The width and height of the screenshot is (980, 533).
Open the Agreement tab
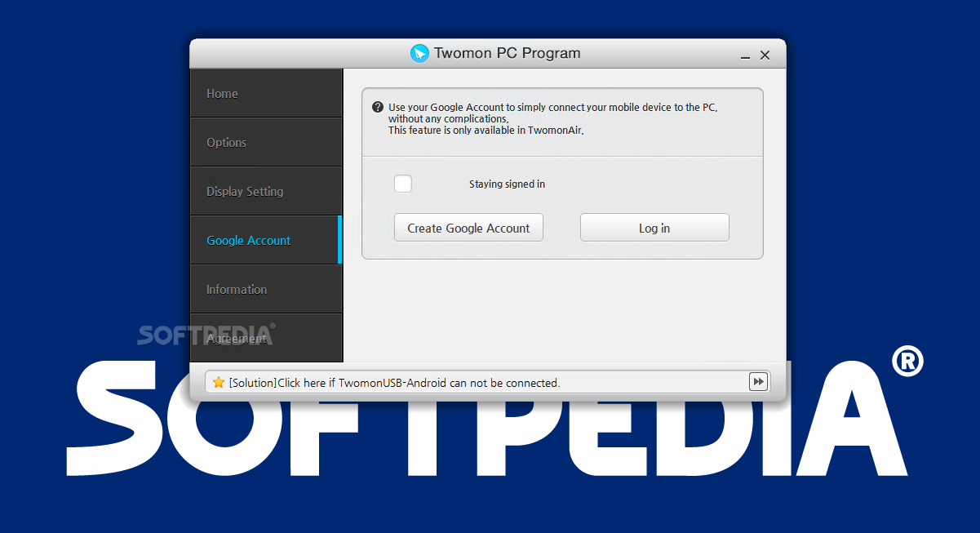click(266, 338)
